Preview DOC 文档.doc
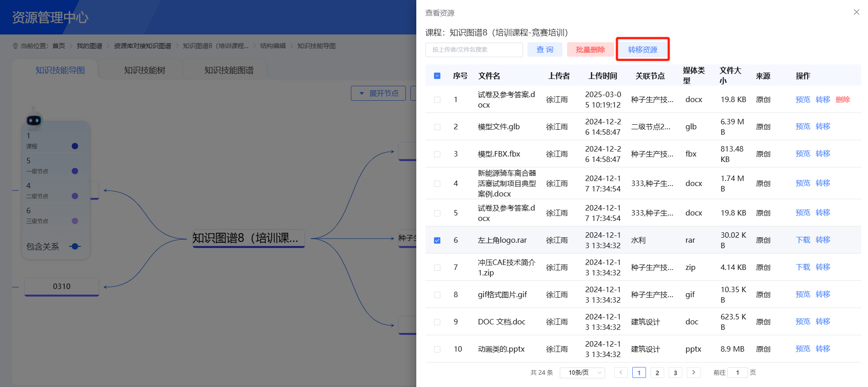 [803, 321]
